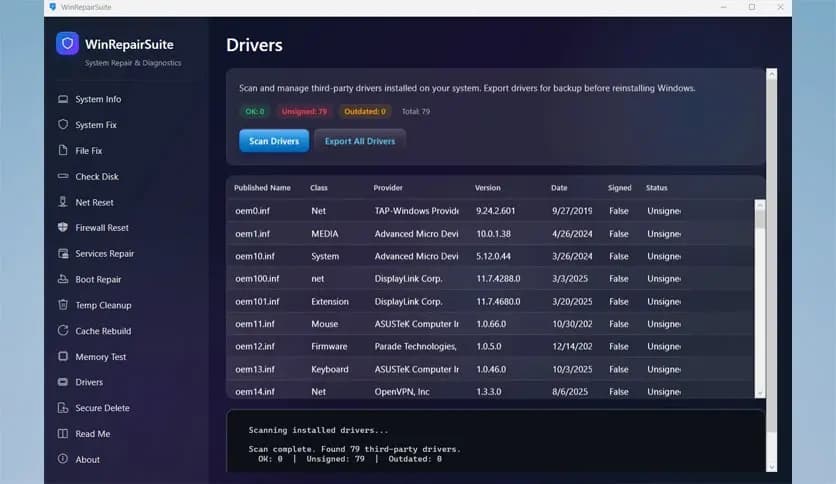The image size is (836, 484).
Task: Click the page scrollbar up arrow
Action: point(771,74)
